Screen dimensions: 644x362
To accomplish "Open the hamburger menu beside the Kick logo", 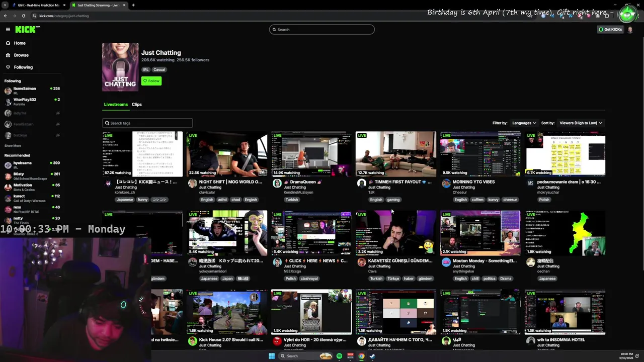I will point(8,30).
